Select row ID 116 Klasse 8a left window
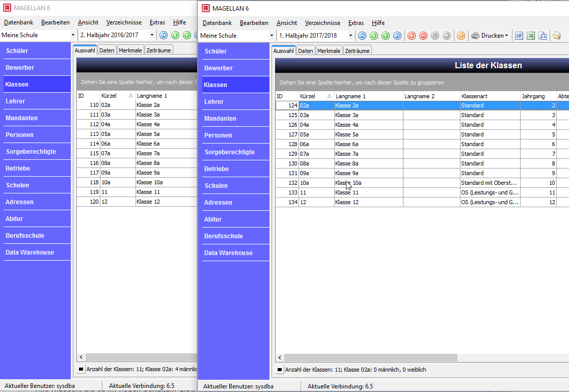Screen dimensions: 569x392 137,163
